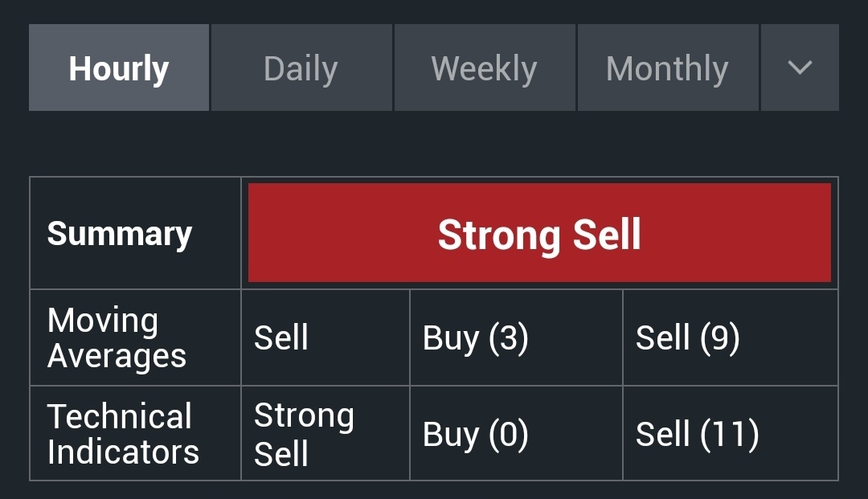The image size is (868, 499).
Task: Click the Sell (11) cell
Action: 731,433
